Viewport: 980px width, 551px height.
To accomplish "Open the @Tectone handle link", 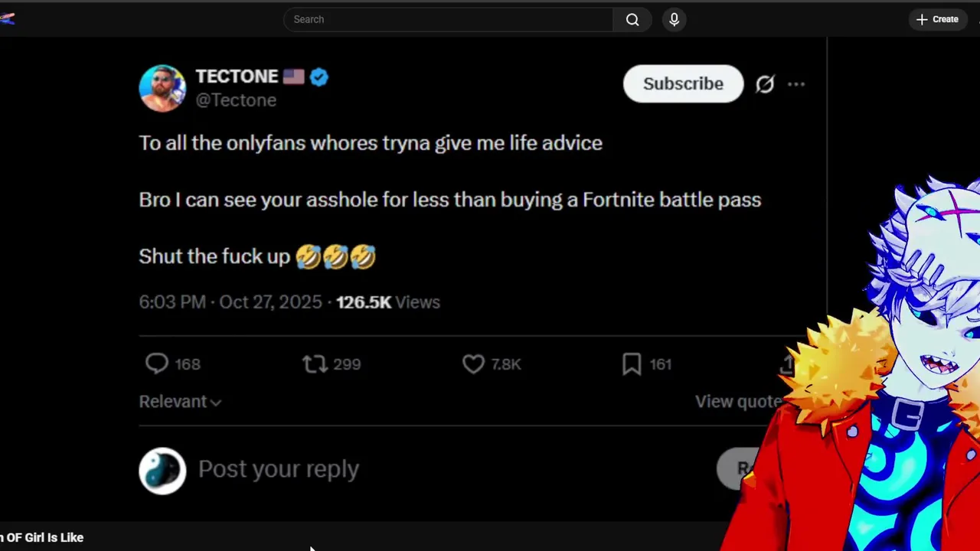I will point(236,100).
